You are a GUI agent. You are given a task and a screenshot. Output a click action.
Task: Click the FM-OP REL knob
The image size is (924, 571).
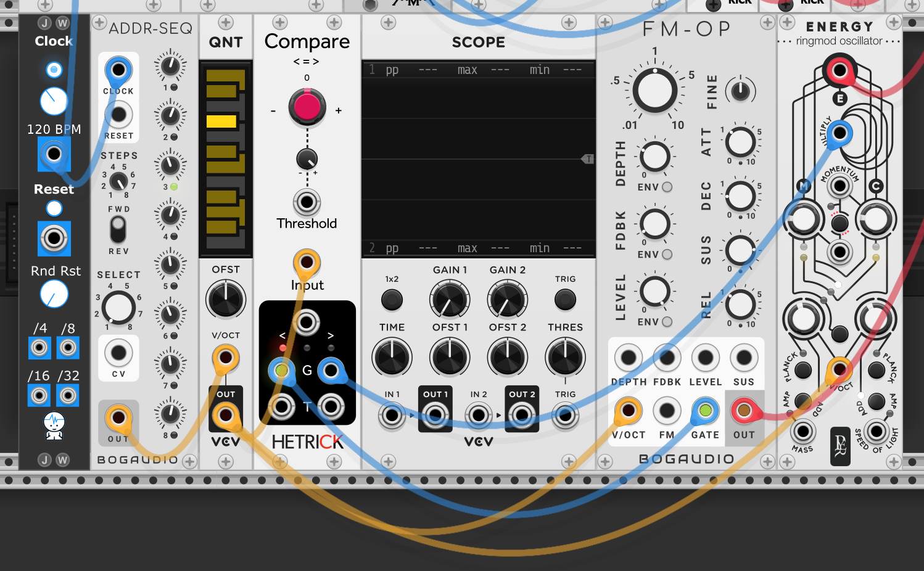[740, 304]
